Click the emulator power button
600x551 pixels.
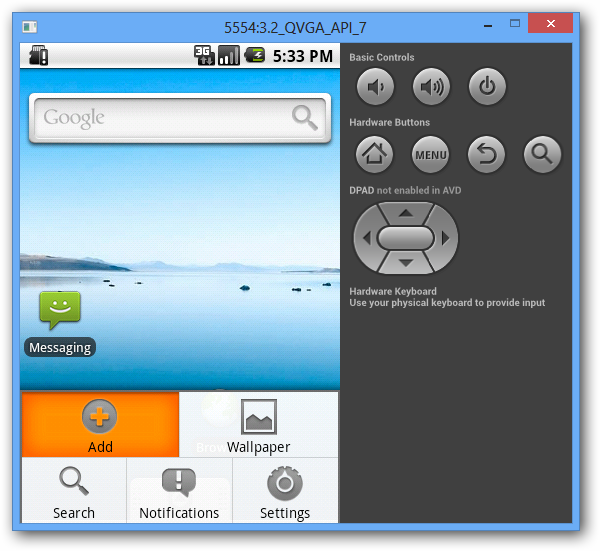click(487, 88)
